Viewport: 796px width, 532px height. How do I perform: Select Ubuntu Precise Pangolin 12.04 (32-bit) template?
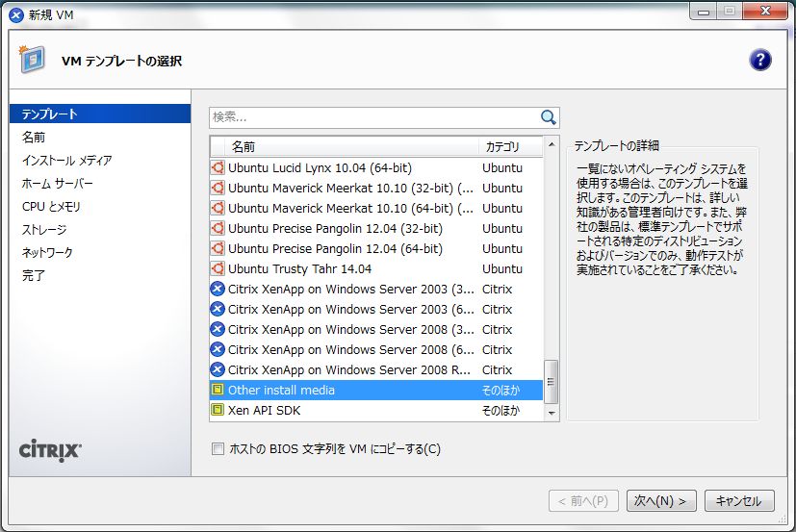coord(376,228)
